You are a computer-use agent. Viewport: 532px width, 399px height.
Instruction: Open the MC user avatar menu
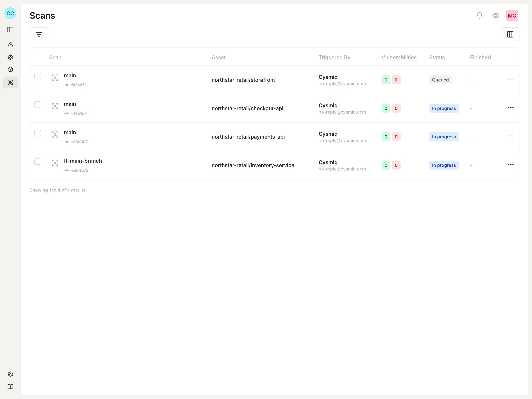pos(512,16)
